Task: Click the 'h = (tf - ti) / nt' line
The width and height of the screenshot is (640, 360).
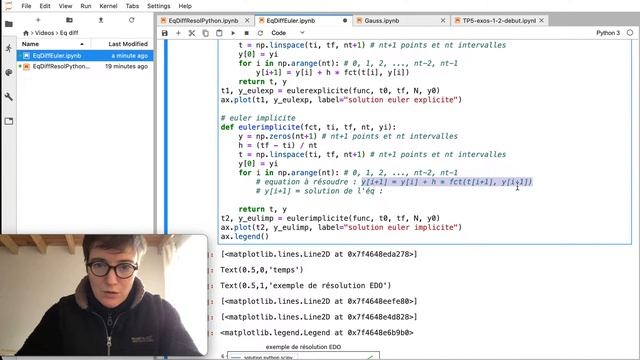Action: (278, 145)
